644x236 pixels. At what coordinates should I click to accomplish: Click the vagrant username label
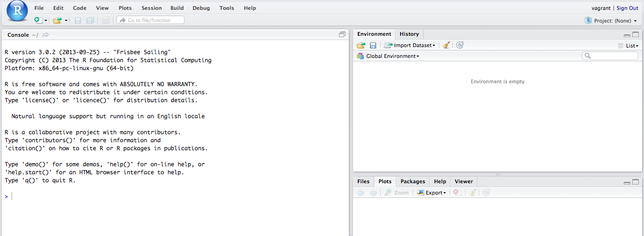601,8
